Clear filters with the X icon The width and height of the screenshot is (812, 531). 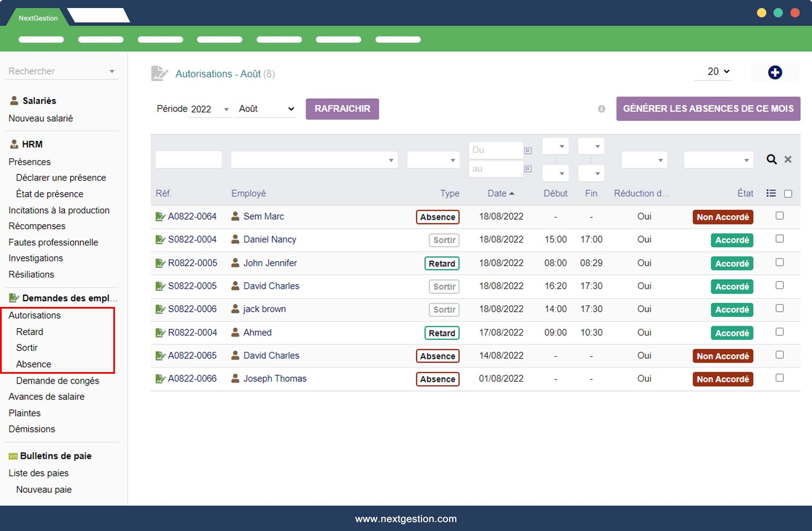(x=788, y=159)
